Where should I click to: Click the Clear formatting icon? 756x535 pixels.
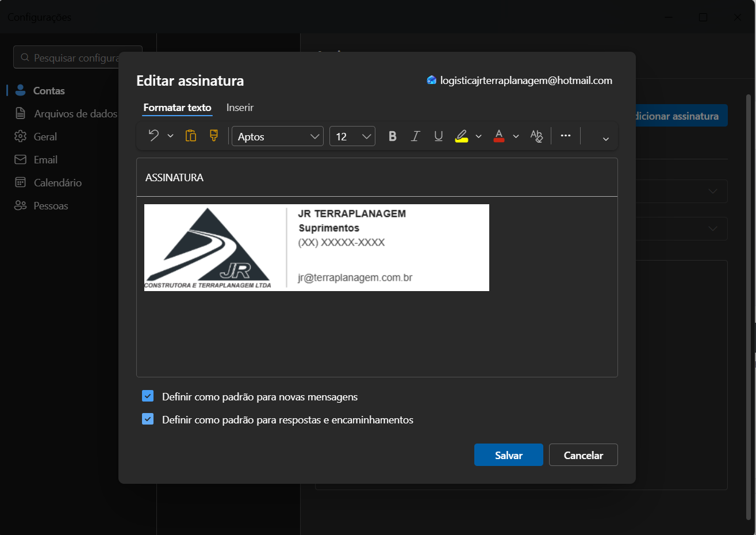point(536,136)
